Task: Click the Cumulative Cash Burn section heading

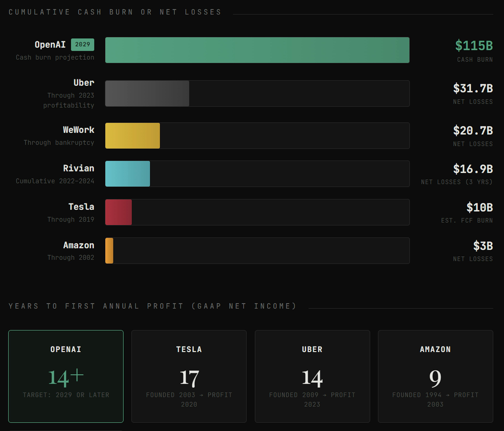Action: pos(115,12)
